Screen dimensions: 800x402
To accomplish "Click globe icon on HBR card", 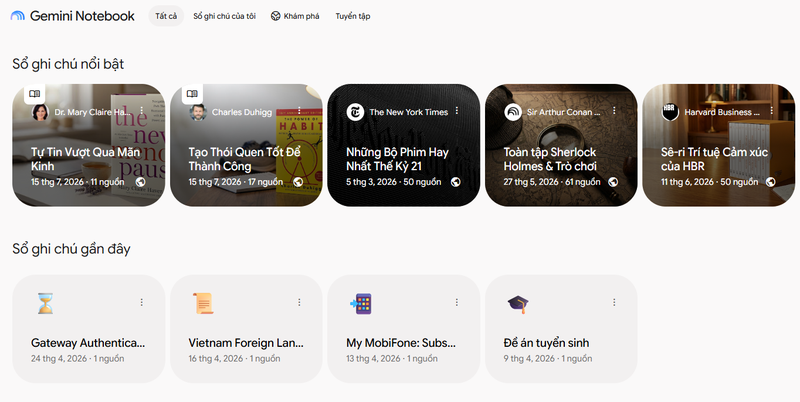I will (771, 182).
